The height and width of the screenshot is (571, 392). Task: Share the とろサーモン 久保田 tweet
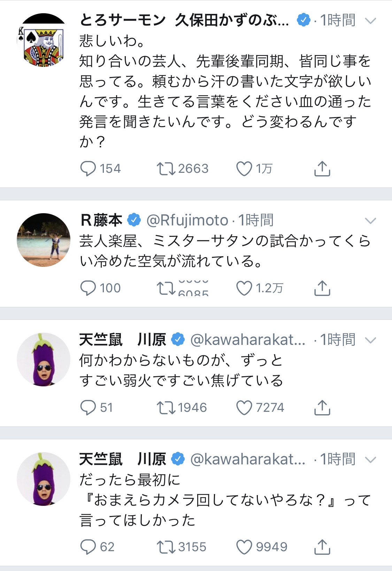(322, 169)
